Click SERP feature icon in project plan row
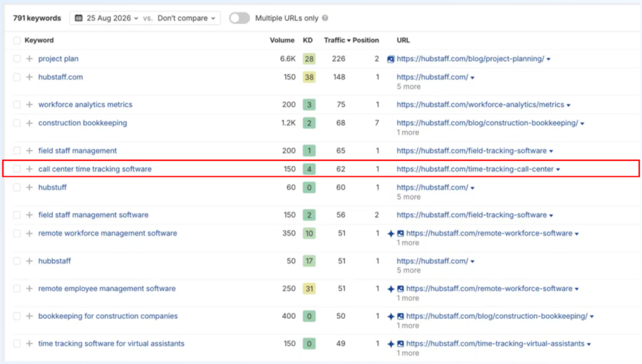 pos(391,60)
